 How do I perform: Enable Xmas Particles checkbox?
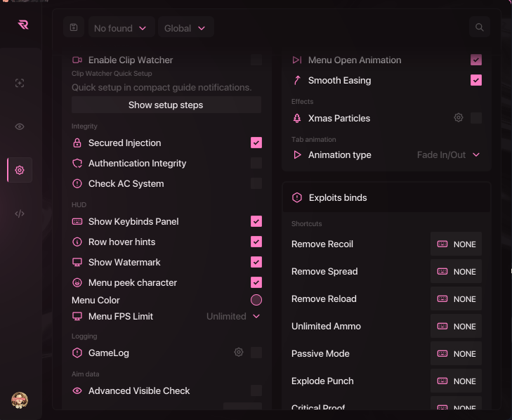pos(476,118)
